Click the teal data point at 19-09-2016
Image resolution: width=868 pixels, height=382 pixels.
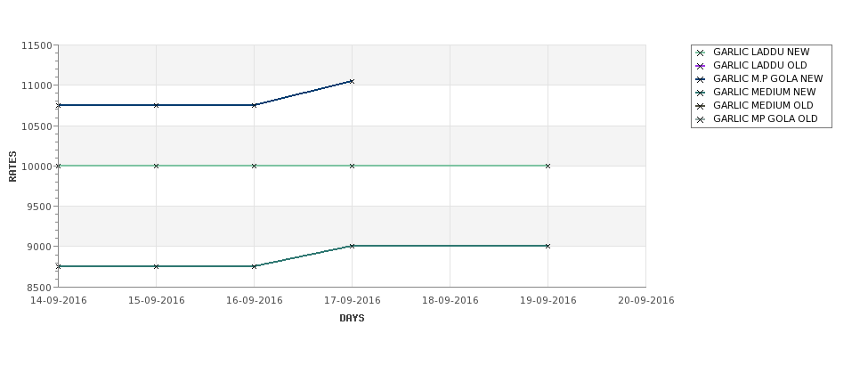point(548,246)
